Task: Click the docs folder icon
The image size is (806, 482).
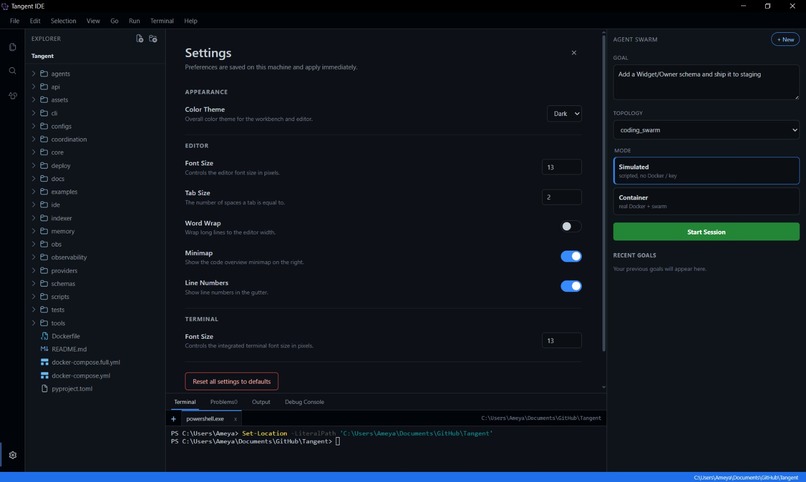Action: (44, 179)
